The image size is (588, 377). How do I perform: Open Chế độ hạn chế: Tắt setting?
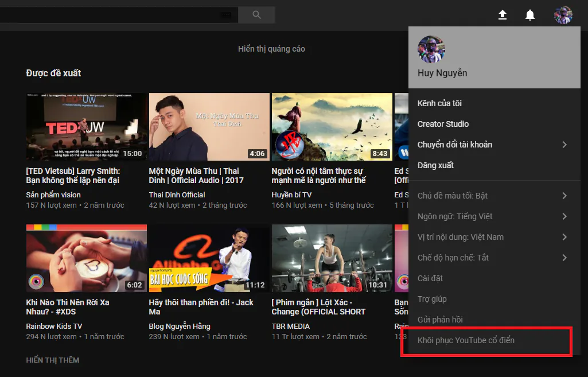pos(494,257)
